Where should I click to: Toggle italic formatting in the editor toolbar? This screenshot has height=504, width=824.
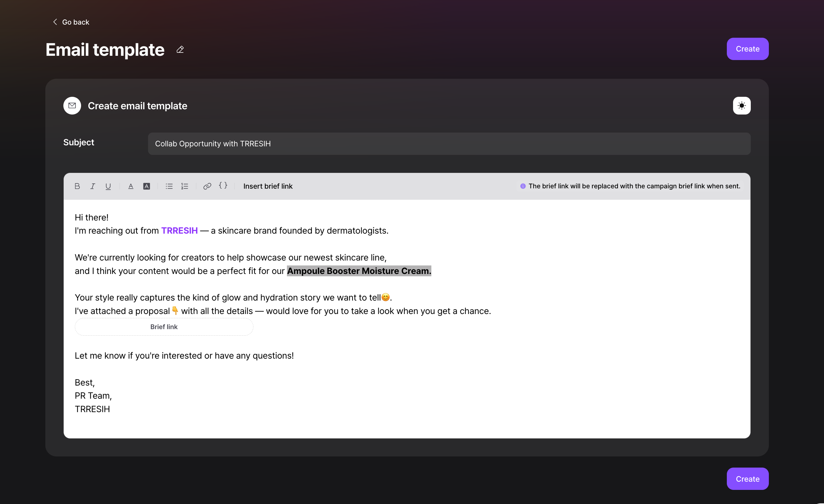[x=93, y=186]
